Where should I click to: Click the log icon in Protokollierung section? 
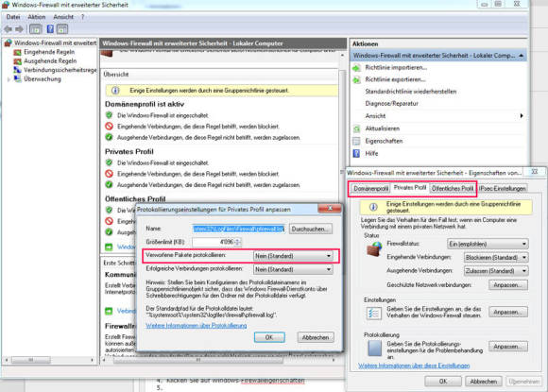[375, 348]
